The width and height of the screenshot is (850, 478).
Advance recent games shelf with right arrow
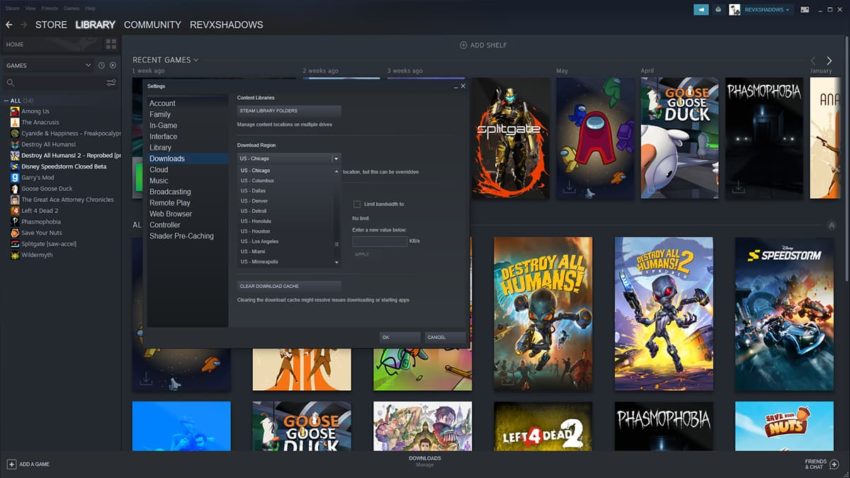tap(829, 61)
